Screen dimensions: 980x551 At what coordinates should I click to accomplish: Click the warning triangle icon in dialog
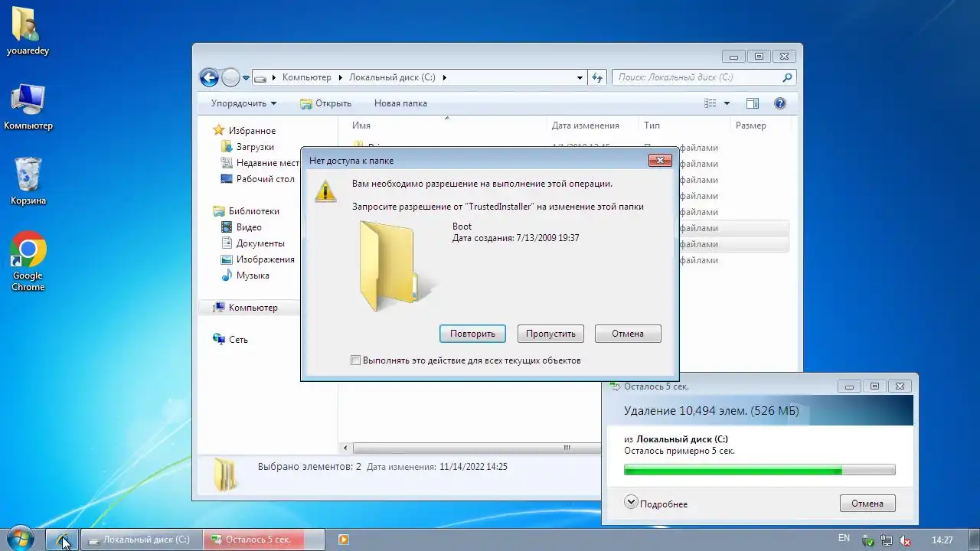[325, 191]
